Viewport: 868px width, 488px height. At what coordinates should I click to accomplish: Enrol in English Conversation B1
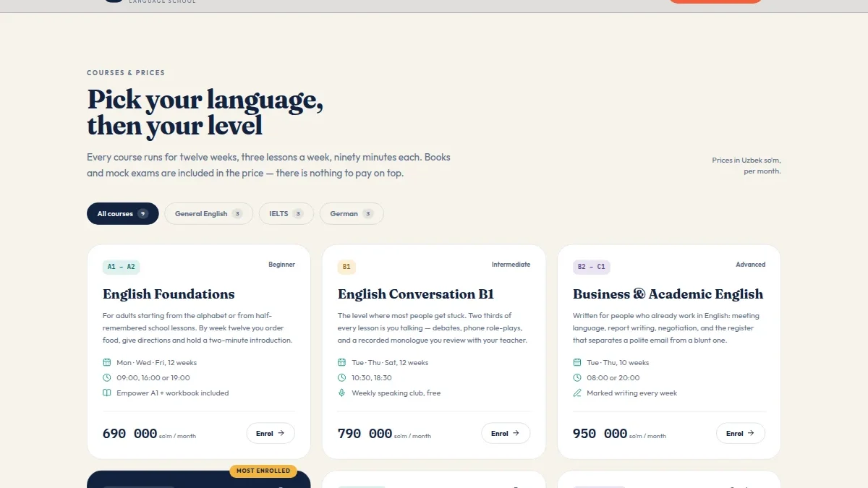pyautogui.click(x=506, y=433)
